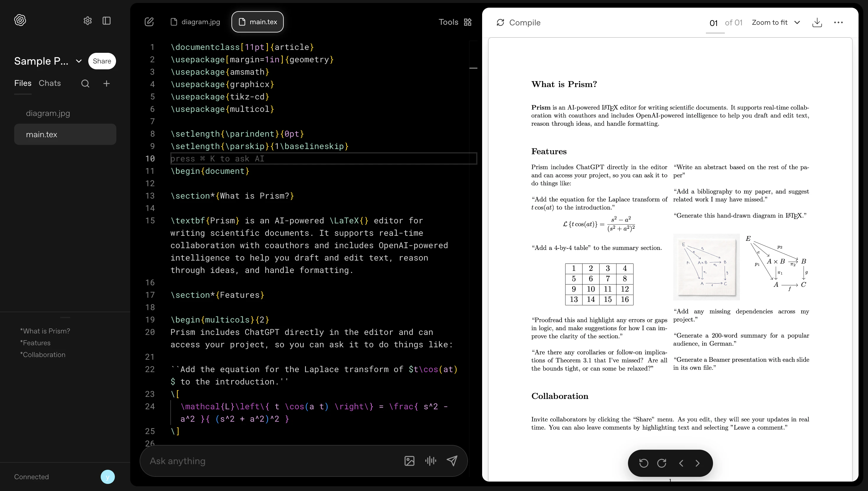Search files with magnifier icon
The height and width of the screenshot is (491, 868).
tap(85, 84)
